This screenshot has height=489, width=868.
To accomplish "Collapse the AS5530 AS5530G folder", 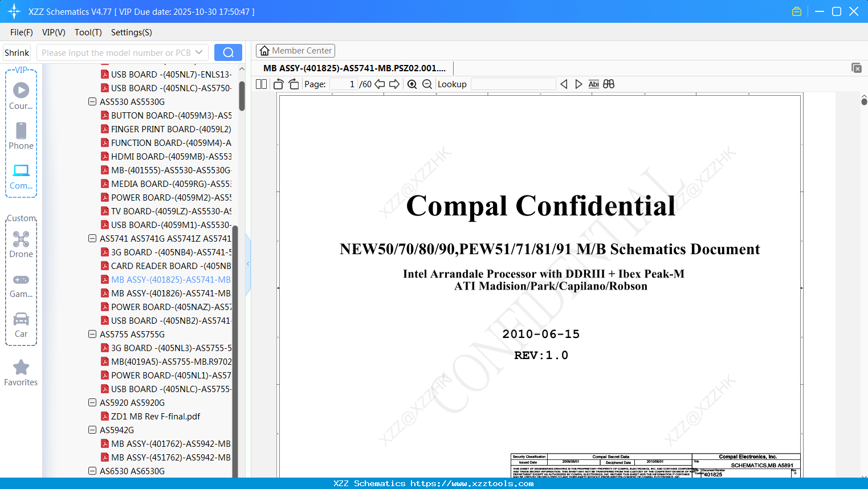I will point(92,102).
